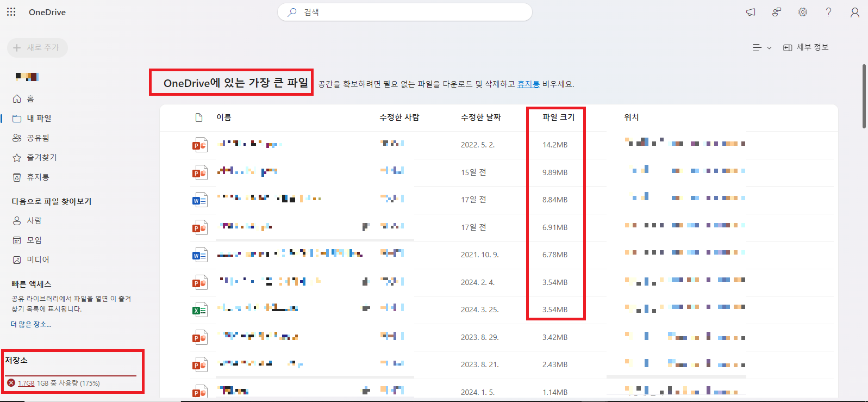Open the app launcher grid icon
This screenshot has height=402, width=868.
(x=11, y=12)
